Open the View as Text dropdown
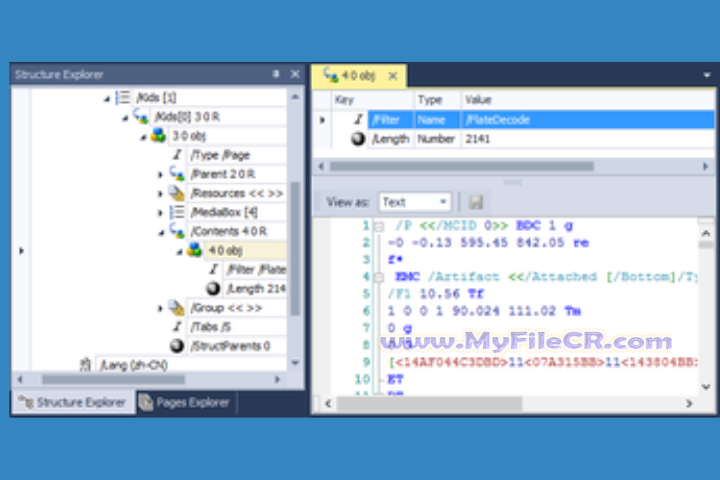 click(415, 202)
